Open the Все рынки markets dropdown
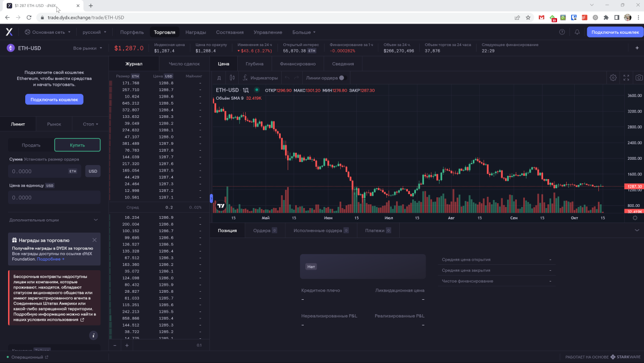644x363 pixels. (x=87, y=48)
